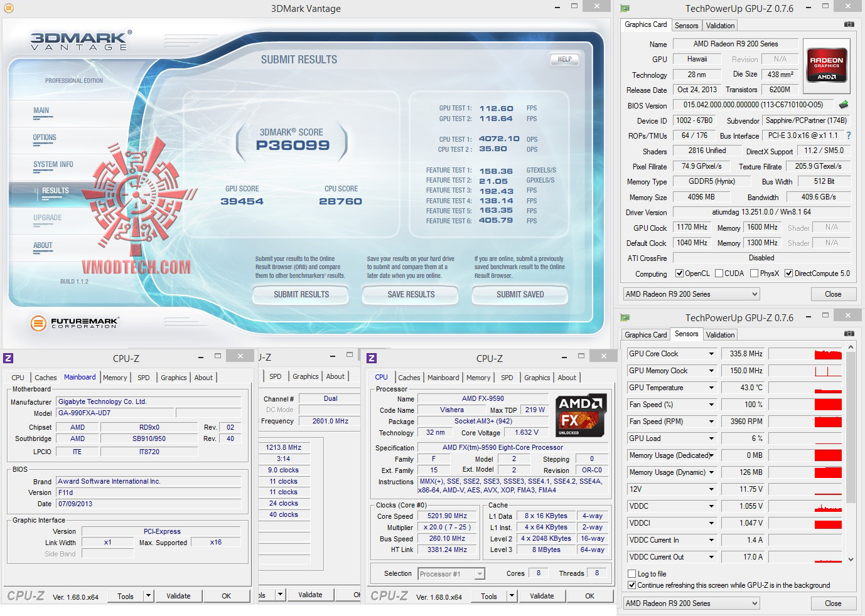Click the screenshot camera icon in top GPU-Z window
Viewport: 865px width, 616px height.
tap(849, 24)
